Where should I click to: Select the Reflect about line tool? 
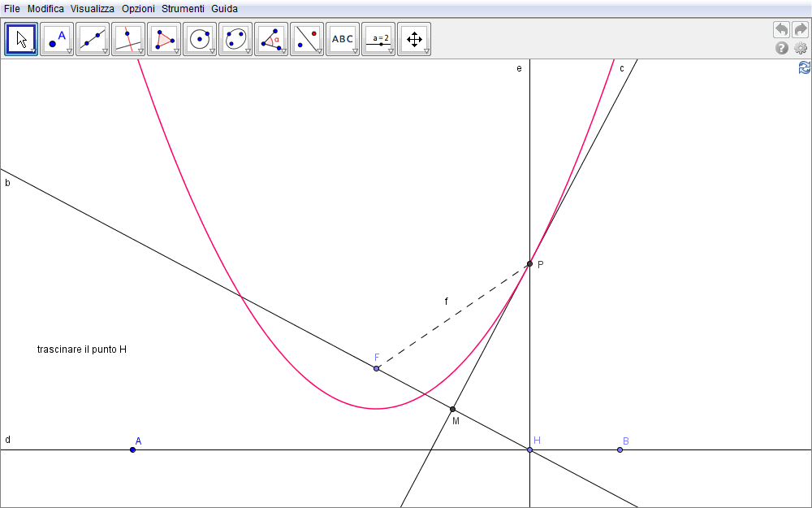pyautogui.click(x=307, y=38)
